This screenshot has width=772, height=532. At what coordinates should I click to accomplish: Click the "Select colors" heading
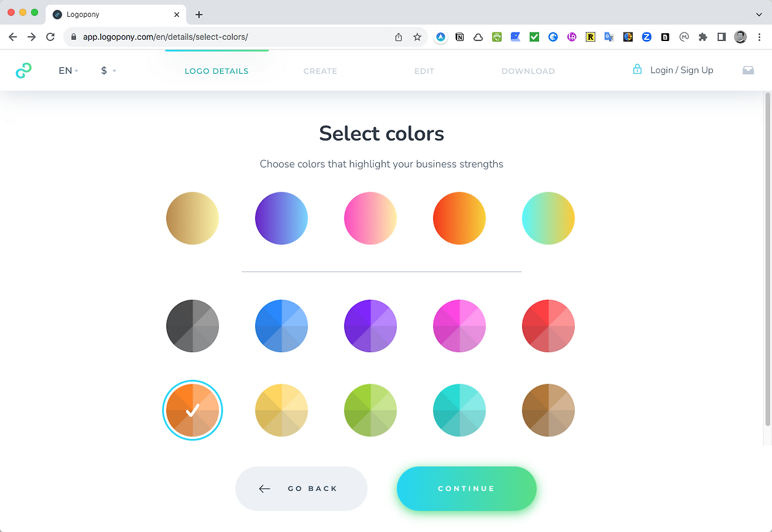(x=382, y=133)
